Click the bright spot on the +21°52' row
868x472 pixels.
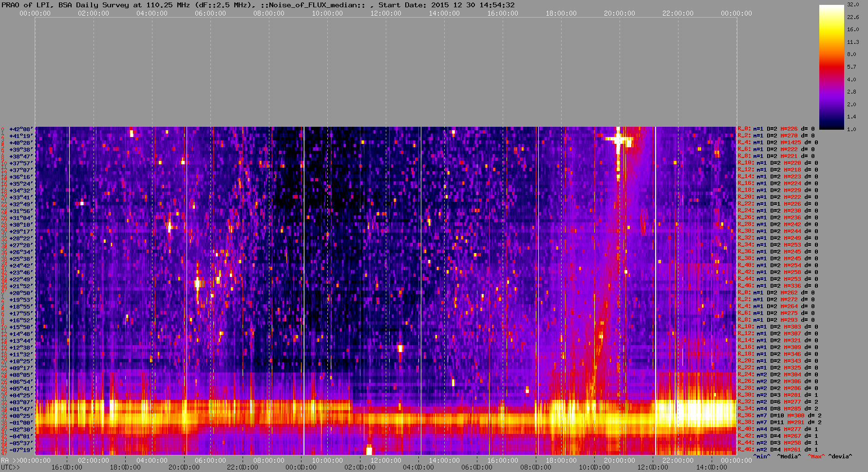197,283
